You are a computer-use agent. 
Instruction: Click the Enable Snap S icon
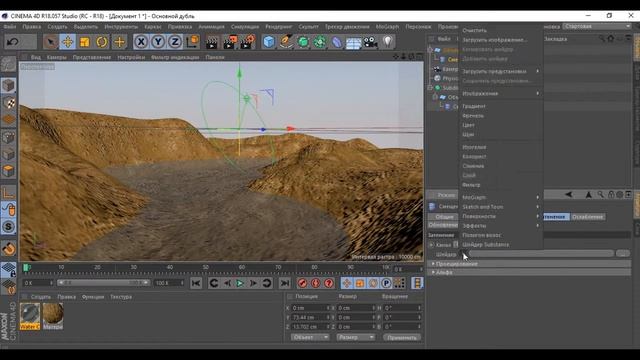tap(9, 227)
